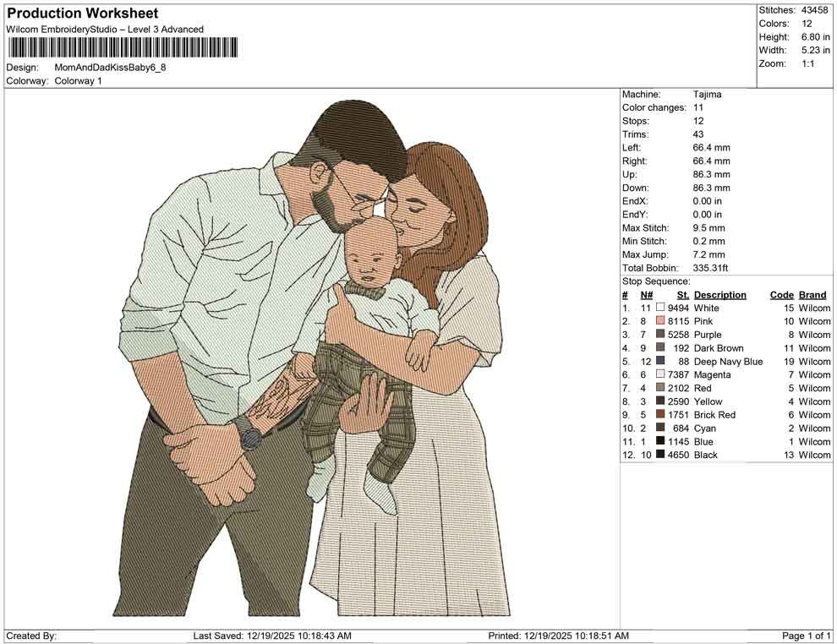Click the N# column header

[x=646, y=294]
